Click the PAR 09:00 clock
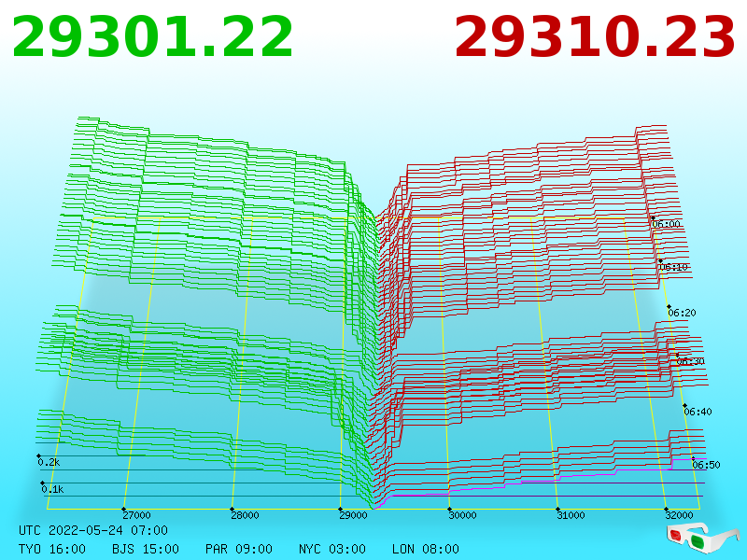747x560 pixels. (x=239, y=549)
